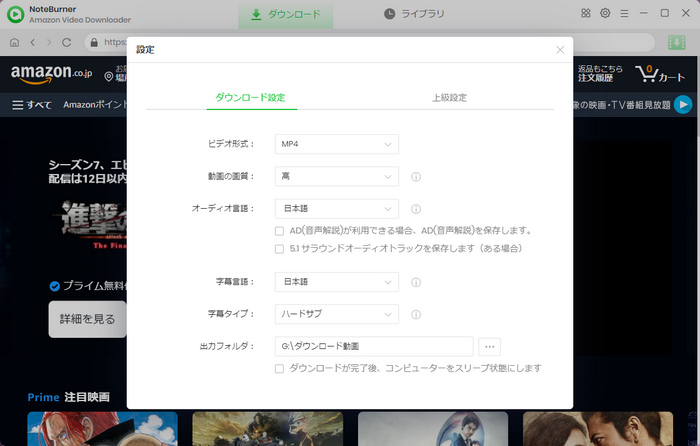Switch to the ダウンロード設定 tab
700x446 pixels.
250,97
